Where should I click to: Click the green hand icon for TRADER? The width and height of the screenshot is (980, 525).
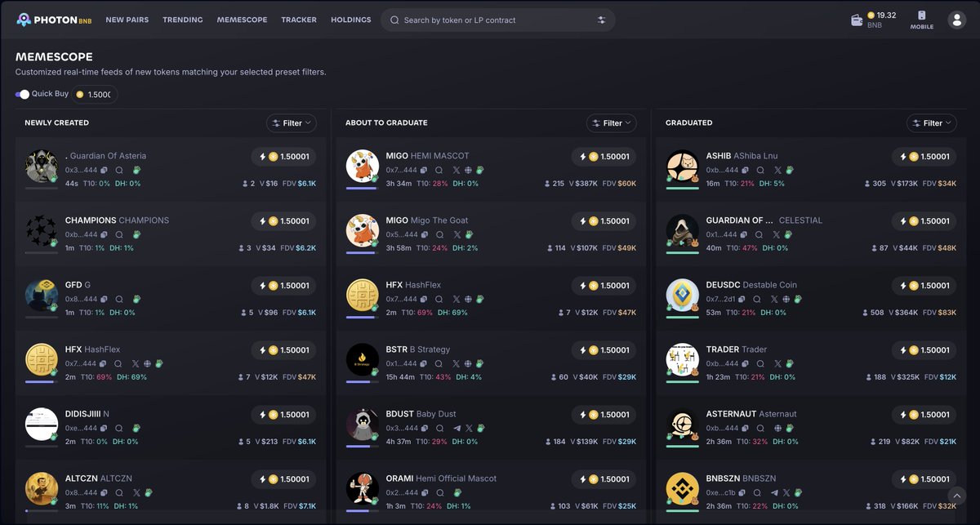(x=789, y=364)
